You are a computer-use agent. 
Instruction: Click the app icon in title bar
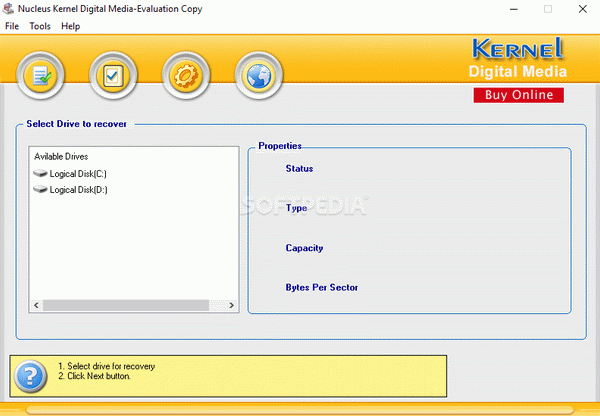pyautogui.click(x=8, y=8)
